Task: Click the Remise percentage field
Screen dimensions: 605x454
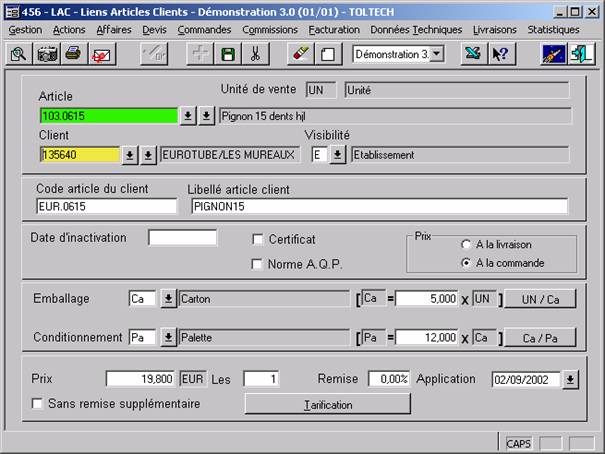Action: coord(389,379)
